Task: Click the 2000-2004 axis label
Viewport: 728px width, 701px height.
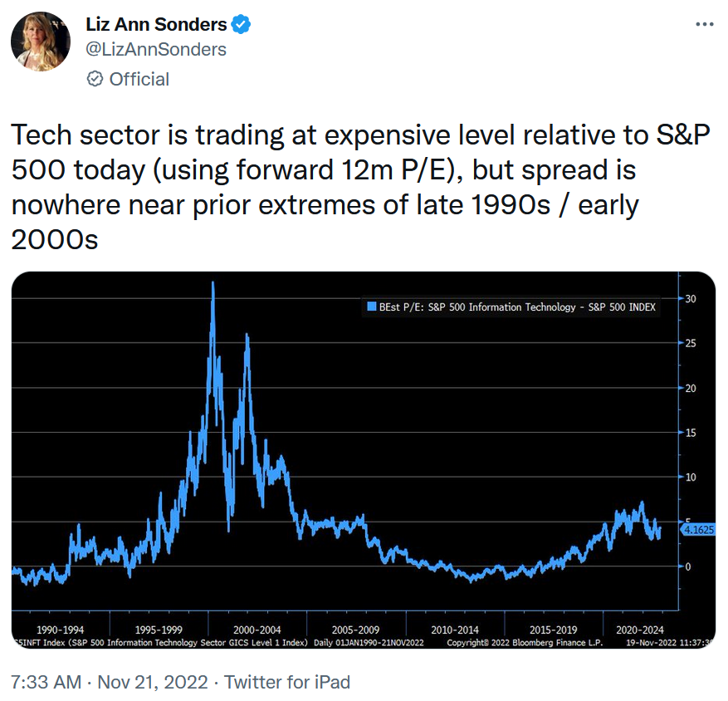Action: click(x=258, y=630)
